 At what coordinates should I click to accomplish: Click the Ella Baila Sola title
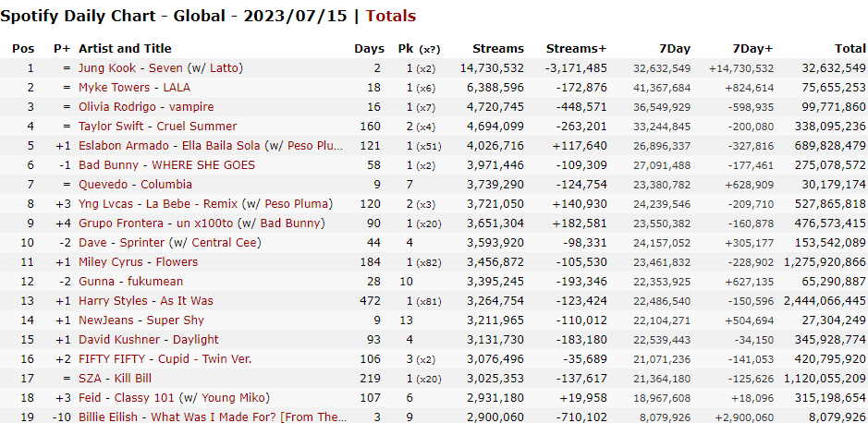click(x=222, y=146)
